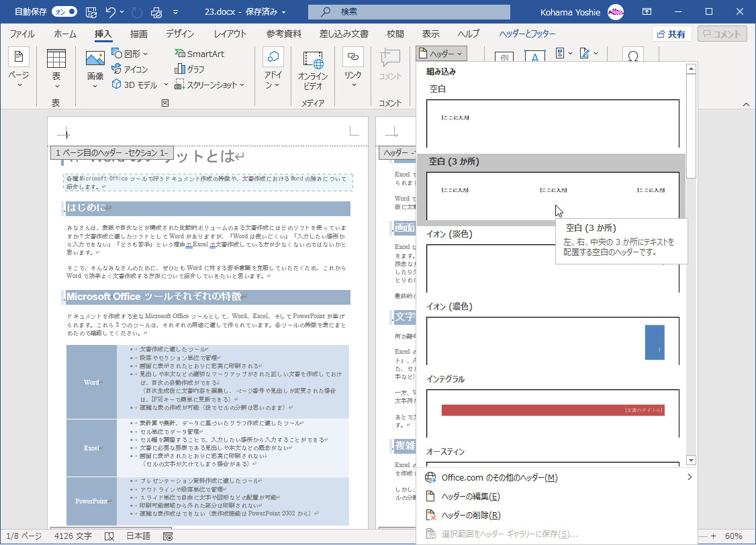Screen dimensions: 756x545
Task: Click the print preview quick-access icon
Action: pos(156,12)
